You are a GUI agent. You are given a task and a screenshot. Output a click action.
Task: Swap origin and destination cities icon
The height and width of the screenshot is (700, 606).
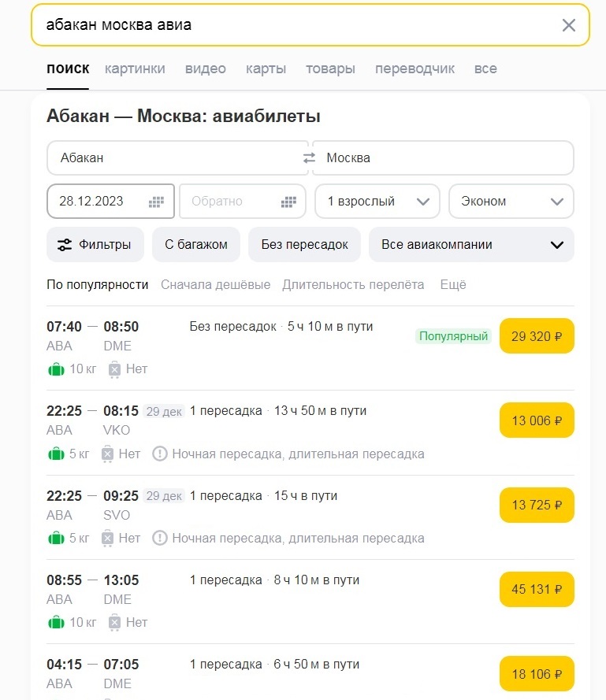point(309,158)
